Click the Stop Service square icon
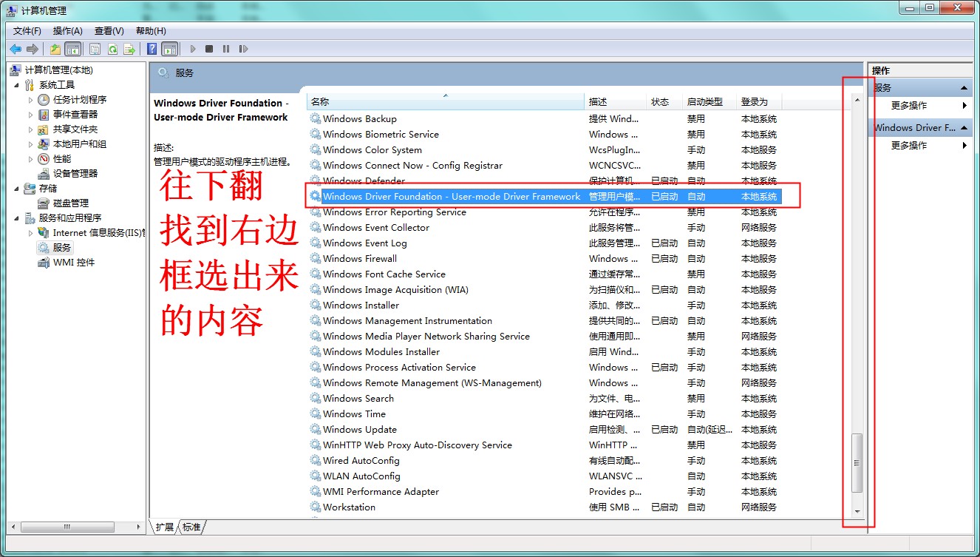The image size is (980, 557). click(x=209, y=49)
